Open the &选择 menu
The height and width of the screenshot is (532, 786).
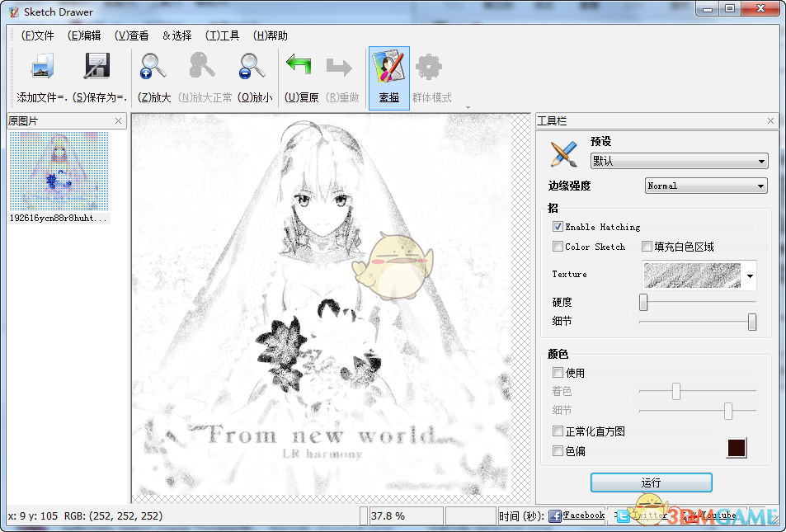pos(177,35)
